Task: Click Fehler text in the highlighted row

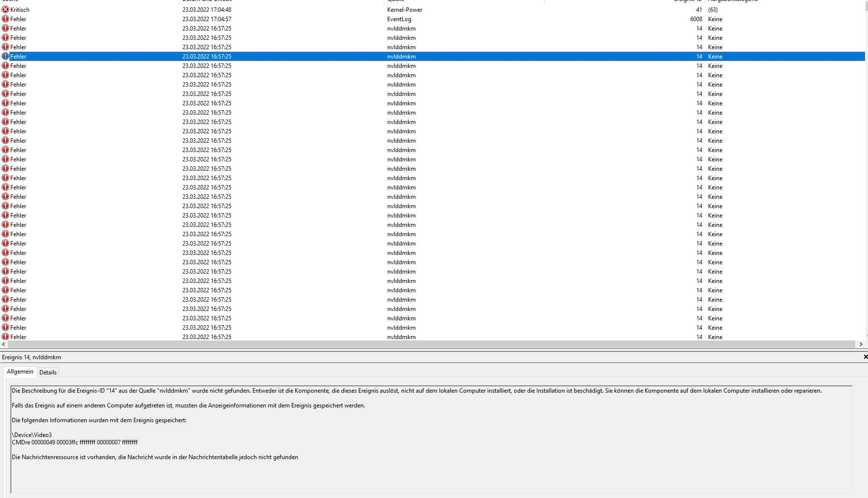Action: pos(18,57)
